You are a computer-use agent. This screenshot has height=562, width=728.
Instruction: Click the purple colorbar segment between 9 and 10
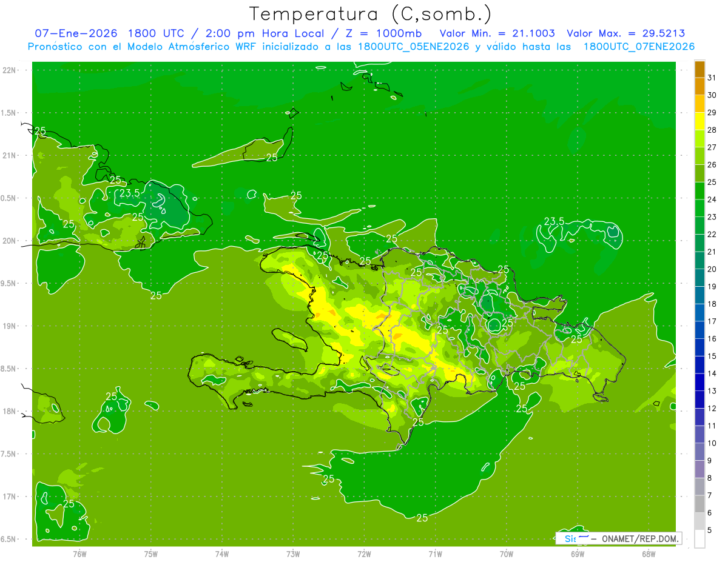[700, 452]
